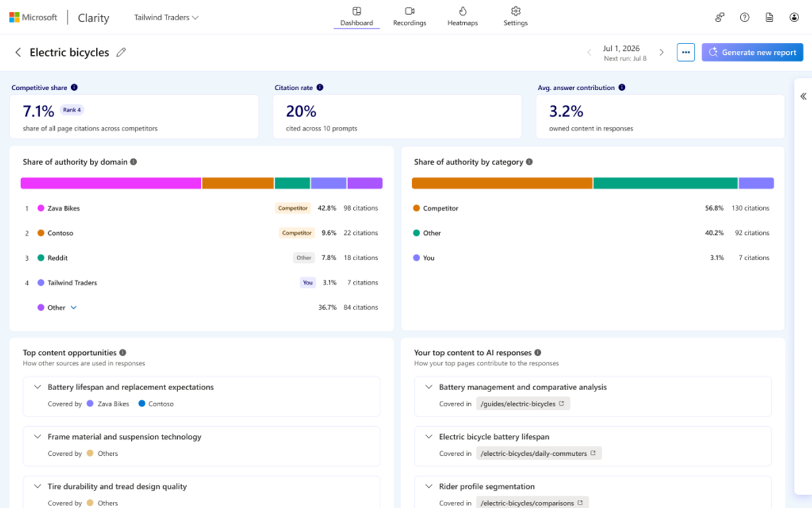The image size is (812, 508).
Task: Go to the next report date
Action: 661,53
